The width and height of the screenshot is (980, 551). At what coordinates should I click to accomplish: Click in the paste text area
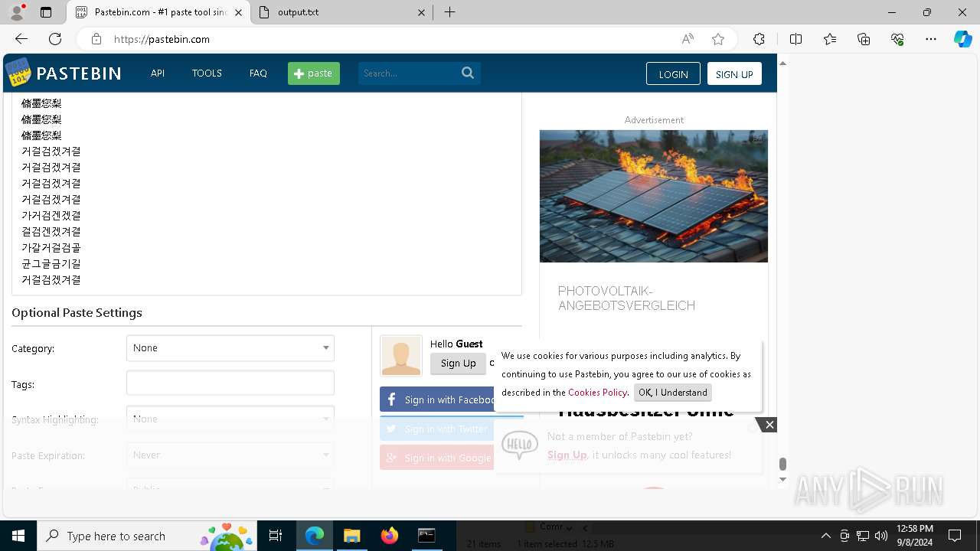266,193
